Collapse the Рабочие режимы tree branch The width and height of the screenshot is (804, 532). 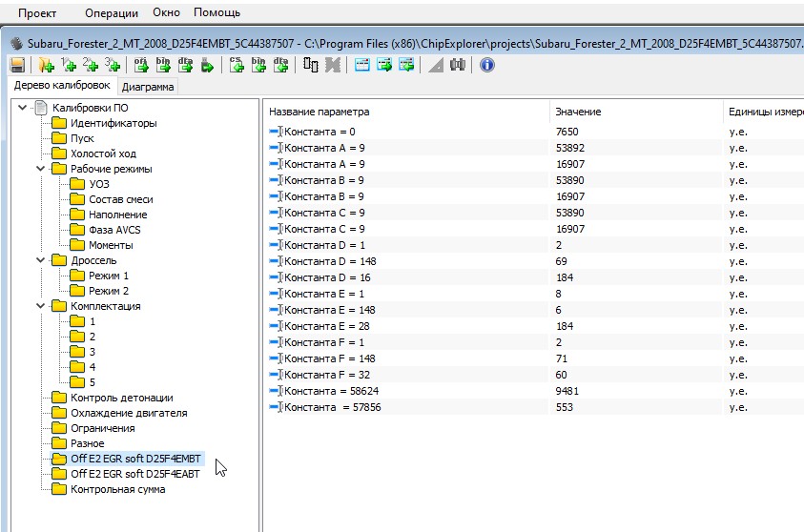(x=41, y=169)
